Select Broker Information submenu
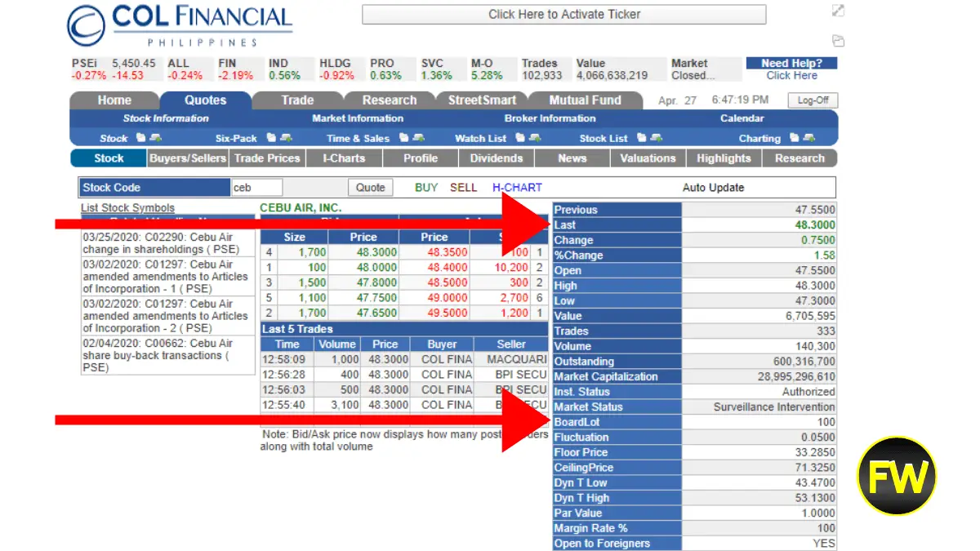 pos(550,118)
